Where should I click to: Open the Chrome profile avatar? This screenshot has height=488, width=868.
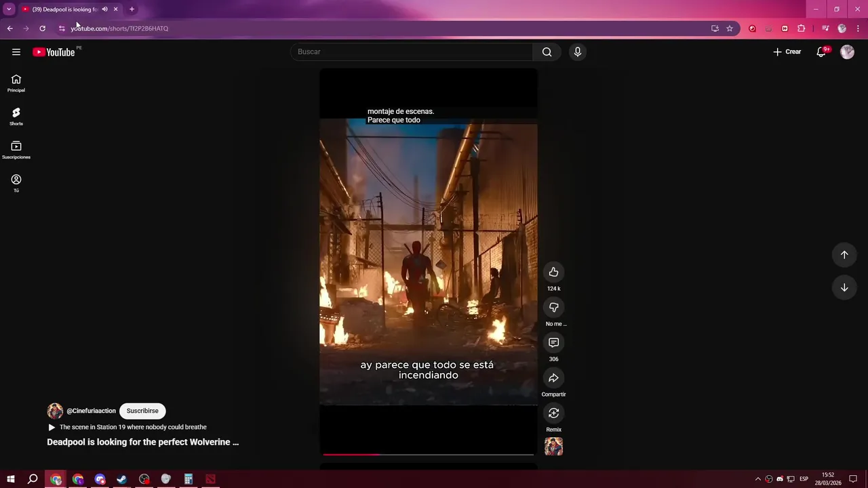842,28
